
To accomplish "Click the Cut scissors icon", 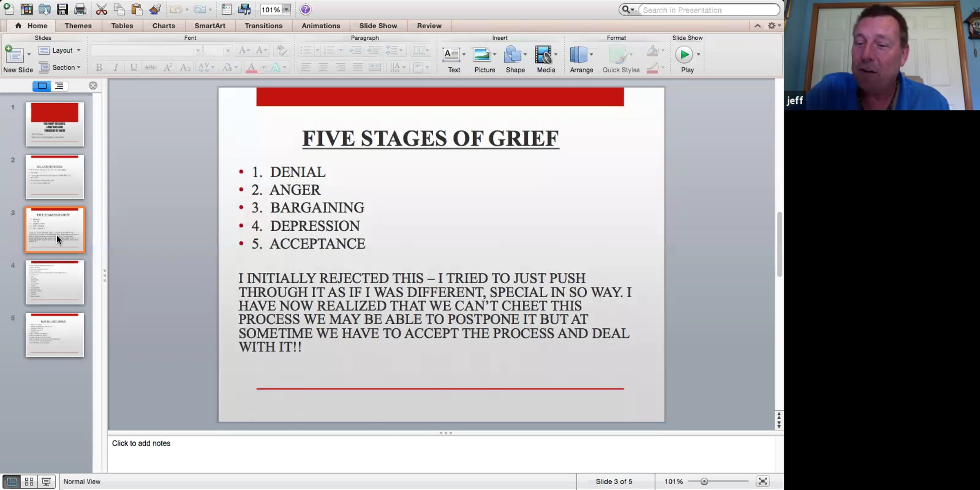I will pos(101,9).
